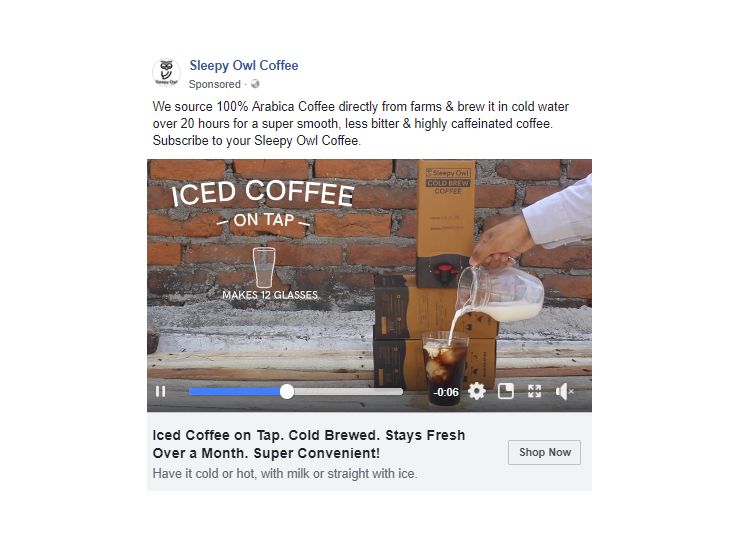Click the picture-in-picture pop-out icon
The height and width of the screenshot is (540, 740).
coord(505,391)
